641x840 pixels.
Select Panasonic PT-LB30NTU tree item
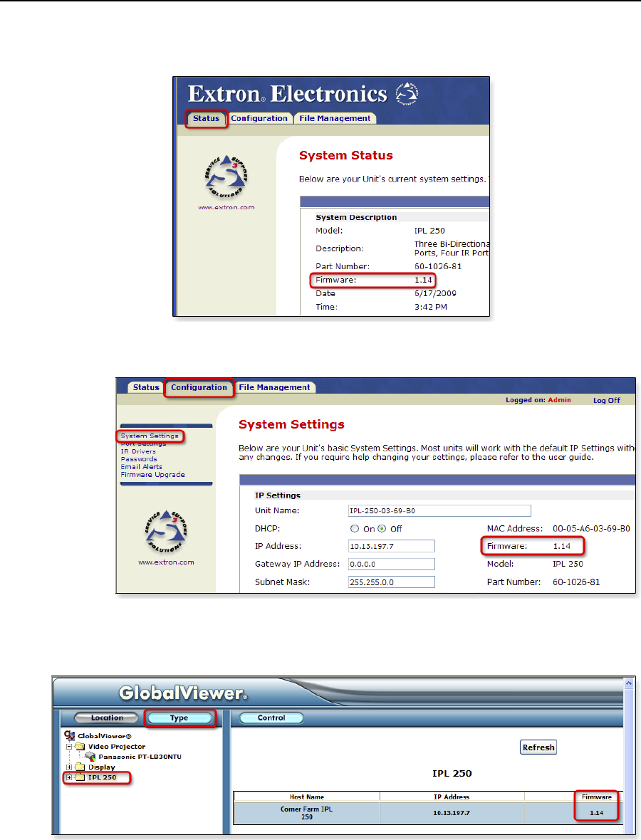coord(140,757)
